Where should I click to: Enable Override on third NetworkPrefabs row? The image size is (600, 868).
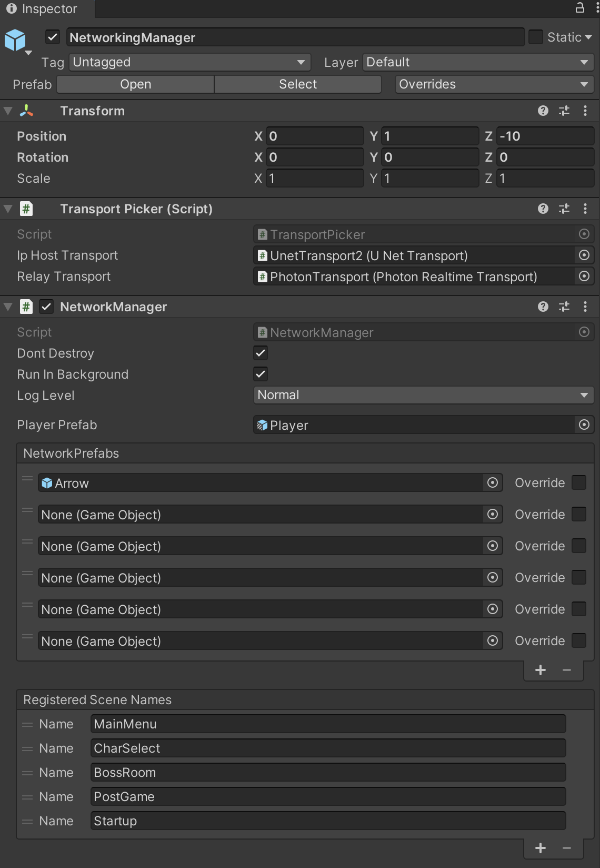(x=579, y=546)
